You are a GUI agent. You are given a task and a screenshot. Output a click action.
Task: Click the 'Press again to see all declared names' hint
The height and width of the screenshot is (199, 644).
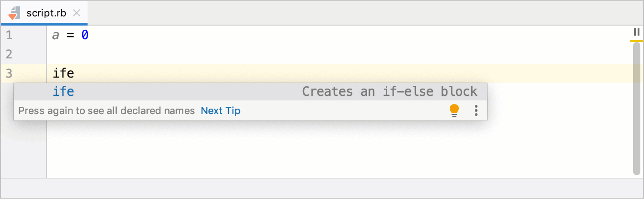pos(106,110)
